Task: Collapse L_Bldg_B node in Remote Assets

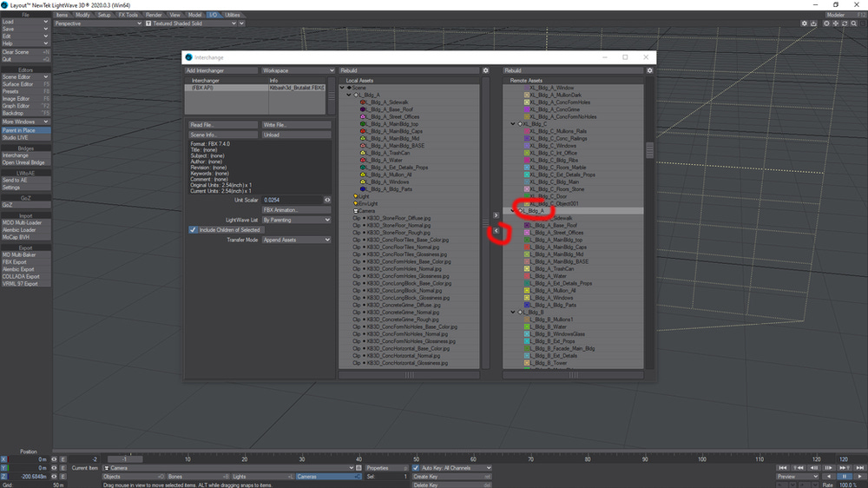Action: 513,313
